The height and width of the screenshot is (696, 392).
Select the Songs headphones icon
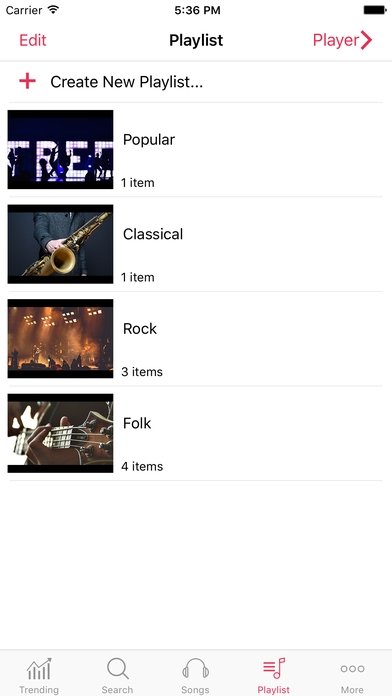click(195, 668)
